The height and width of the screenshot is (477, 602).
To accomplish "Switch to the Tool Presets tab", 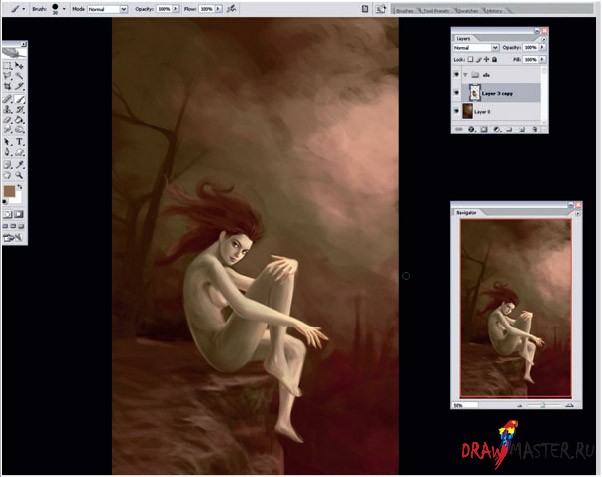I will pyautogui.click(x=436, y=11).
